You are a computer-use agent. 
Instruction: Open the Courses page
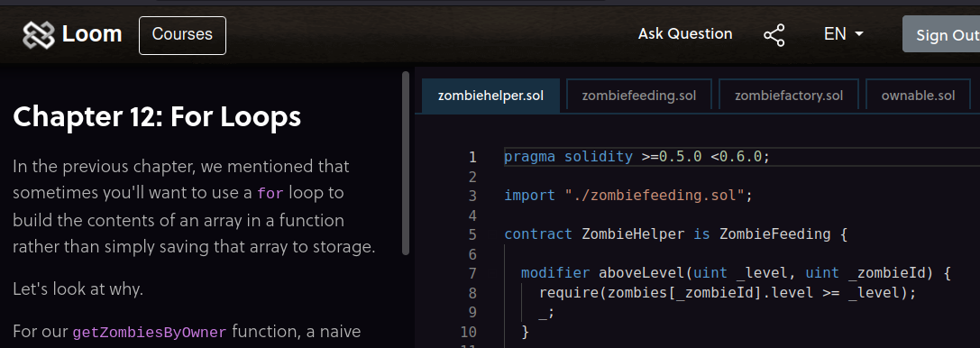click(x=182, y=35)
